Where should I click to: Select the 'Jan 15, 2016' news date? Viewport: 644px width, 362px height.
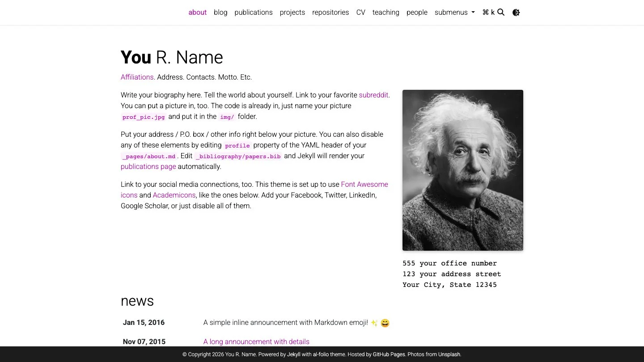(144, 322)
